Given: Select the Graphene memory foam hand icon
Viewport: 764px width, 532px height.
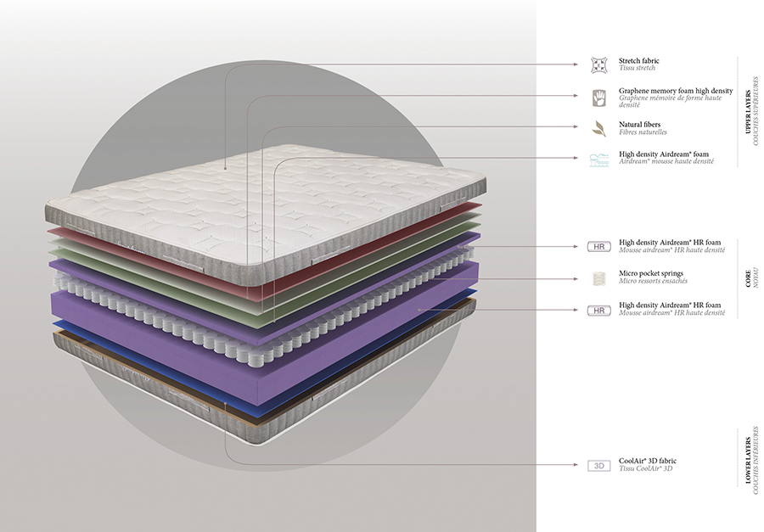Looking at the screenshot, I should point(599,95).
